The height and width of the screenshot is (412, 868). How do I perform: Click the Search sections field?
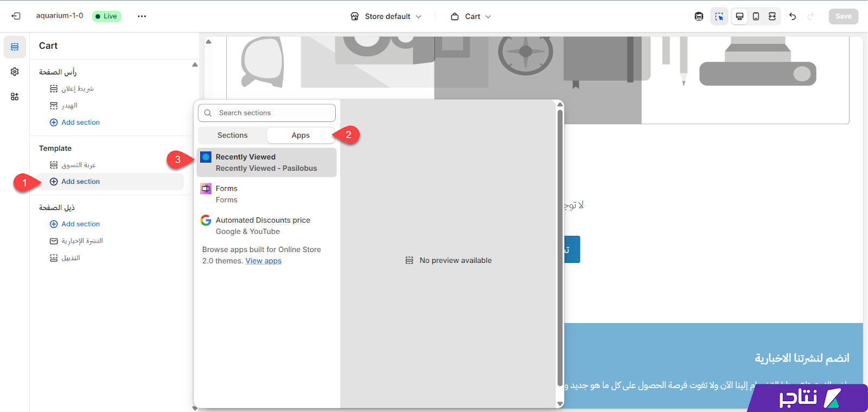tap(267, 113)
